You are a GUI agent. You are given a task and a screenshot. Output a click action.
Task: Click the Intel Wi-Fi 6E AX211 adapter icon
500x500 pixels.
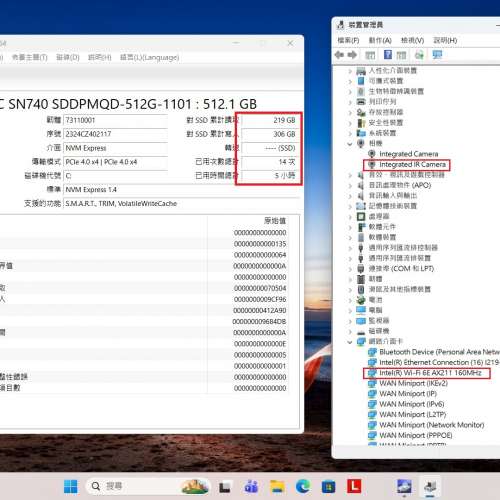coord(372,373)
